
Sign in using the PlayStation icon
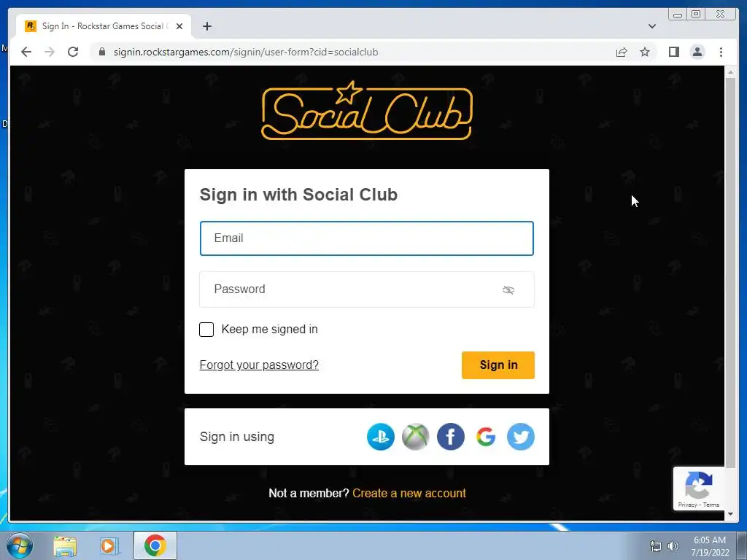(x=381, y=437)
